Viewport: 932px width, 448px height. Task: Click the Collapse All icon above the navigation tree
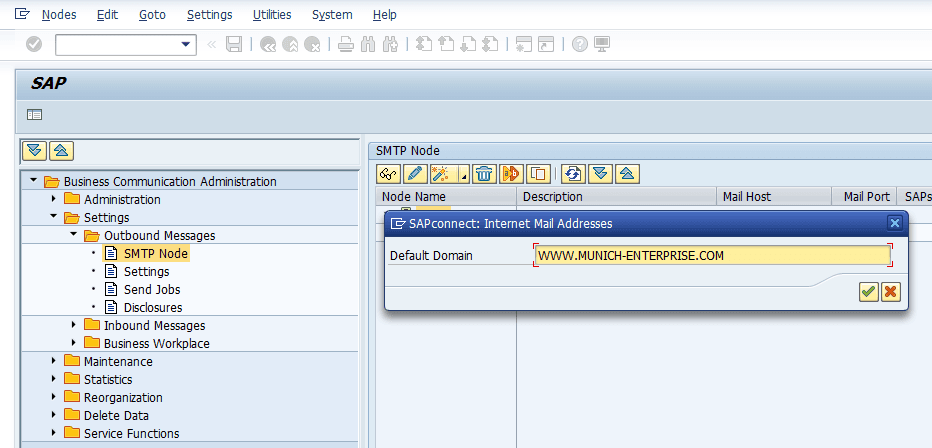tap(61, 151)
